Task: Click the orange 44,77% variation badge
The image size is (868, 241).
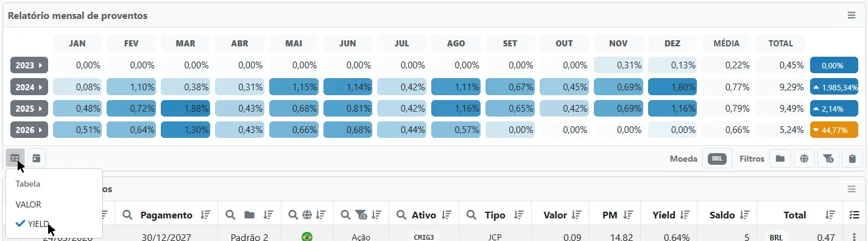Action: tap(834, 130)
